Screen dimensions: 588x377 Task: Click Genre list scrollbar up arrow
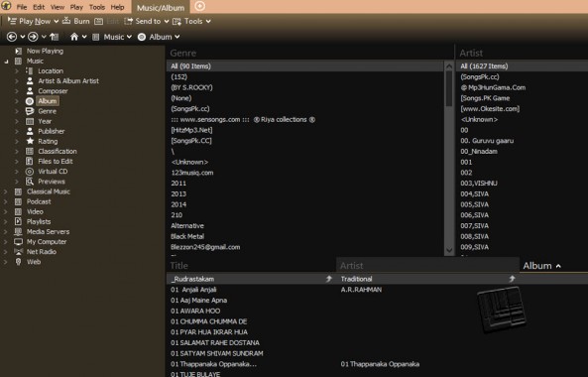(449, 66)
